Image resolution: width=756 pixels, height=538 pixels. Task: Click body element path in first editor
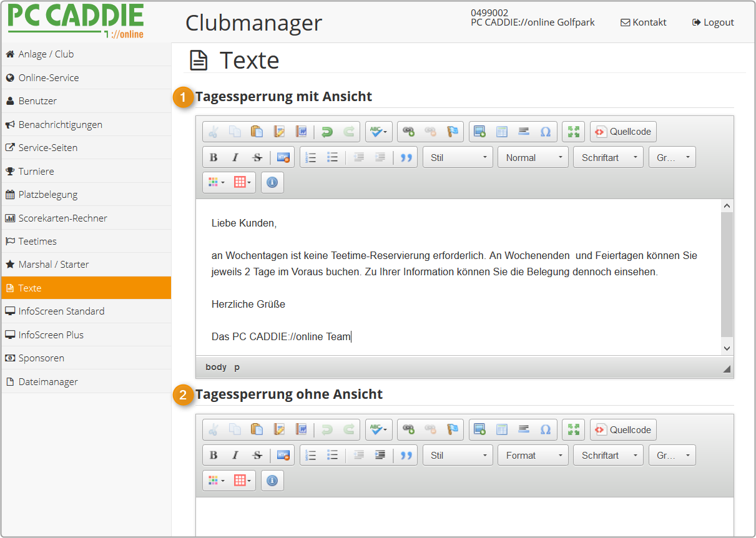pyautogui.click(x=216, y=367)
